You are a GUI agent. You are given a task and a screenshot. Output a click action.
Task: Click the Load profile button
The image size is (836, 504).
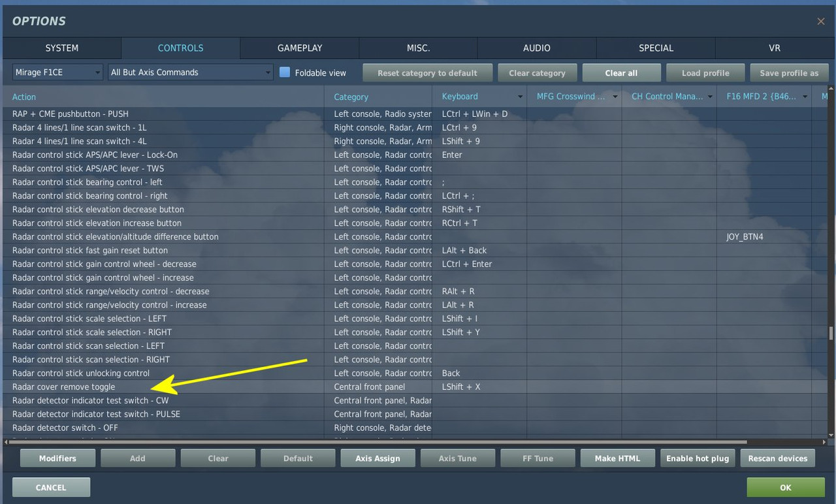(x=705, y=72)
